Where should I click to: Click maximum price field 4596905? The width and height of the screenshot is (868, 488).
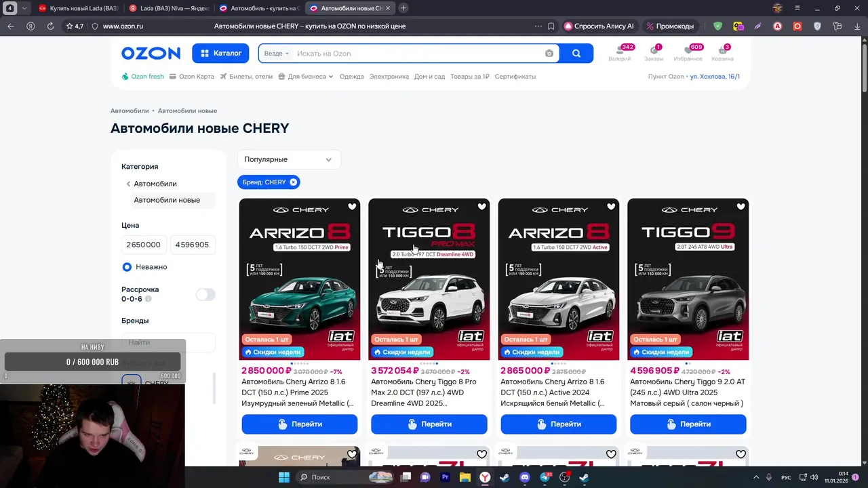tap(193, 245)
